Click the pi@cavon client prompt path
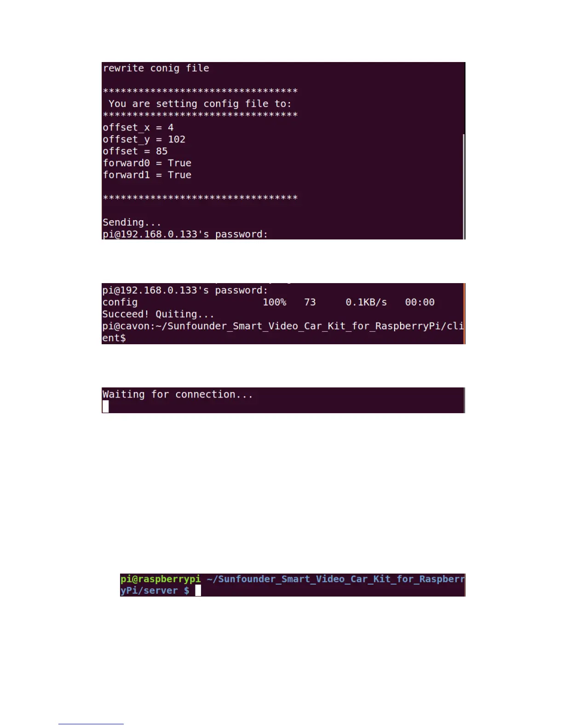This screenshot has height=728, width=563. 283,332
